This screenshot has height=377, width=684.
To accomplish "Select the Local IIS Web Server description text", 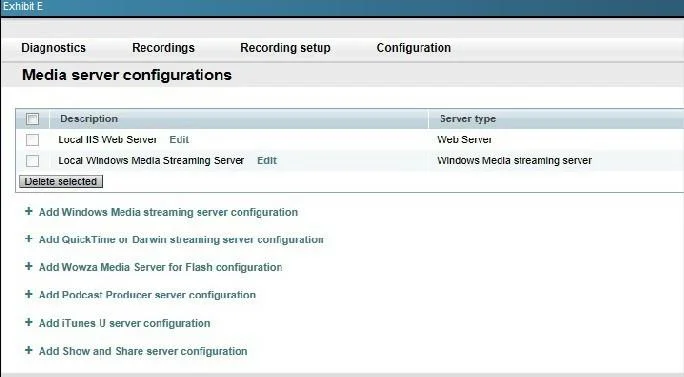I will click(107, 140).
